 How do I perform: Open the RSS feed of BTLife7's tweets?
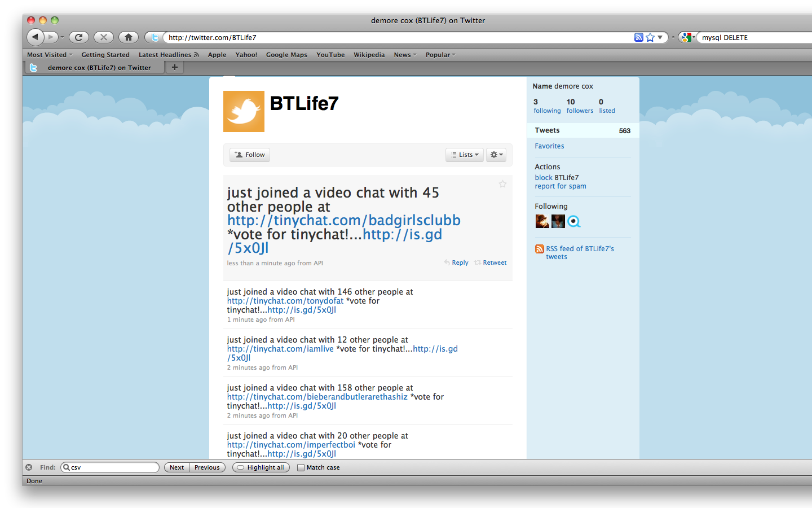pos(580,248)
